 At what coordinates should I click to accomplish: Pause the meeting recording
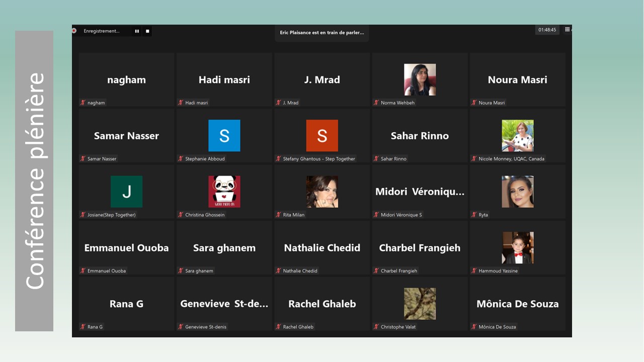click(137, 31)
